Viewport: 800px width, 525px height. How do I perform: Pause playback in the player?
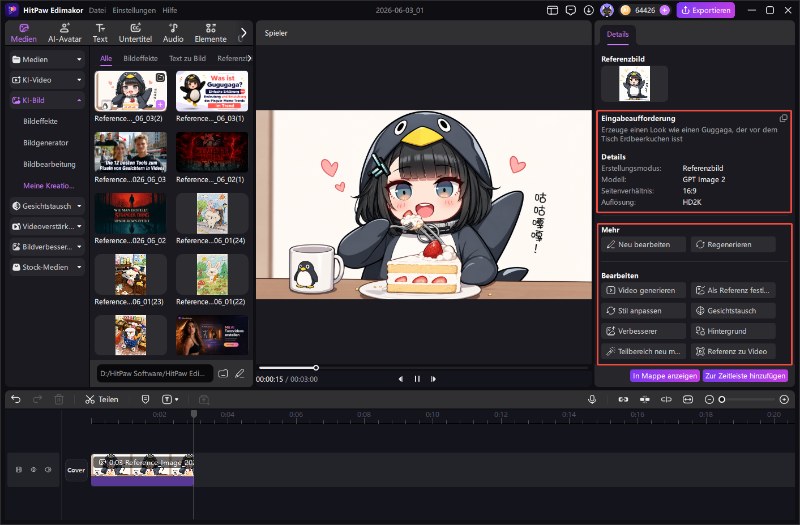pos(417,379)
